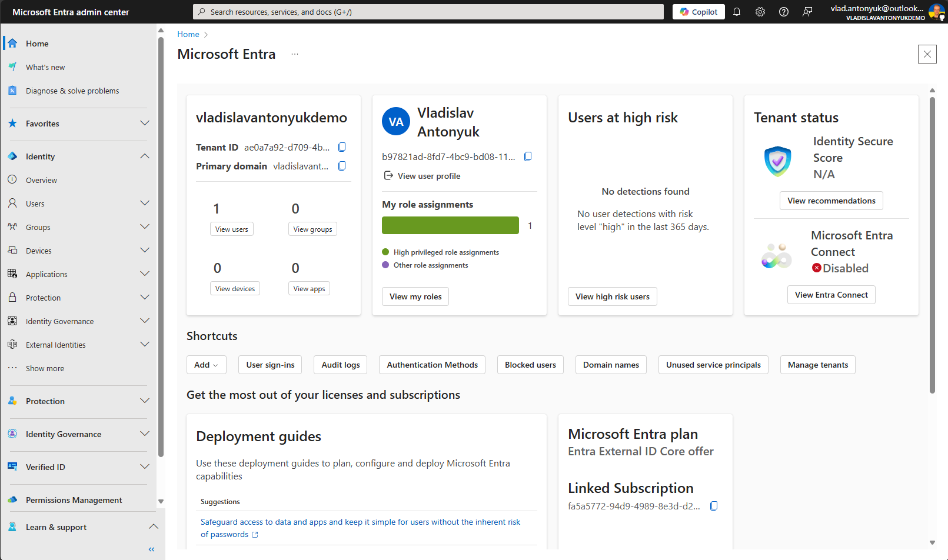Click the View user profile link
The image size is (948, 560).
[x=429, y=176]
